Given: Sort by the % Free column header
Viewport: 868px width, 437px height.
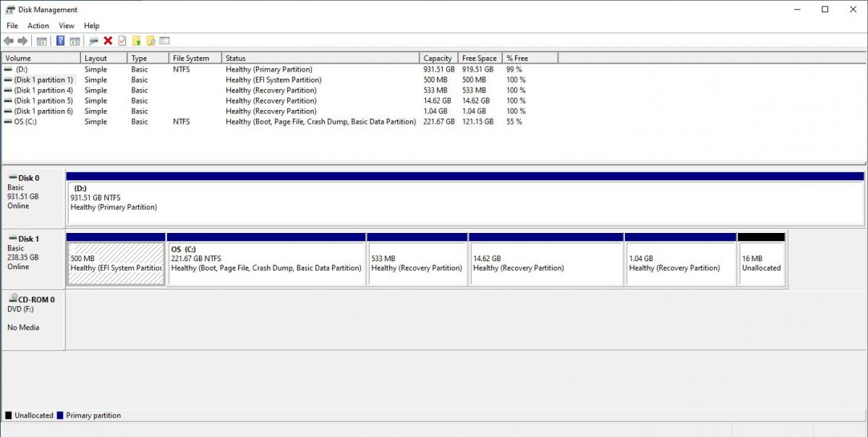Looking at the screenshot, I should click(x=531, y=58).
